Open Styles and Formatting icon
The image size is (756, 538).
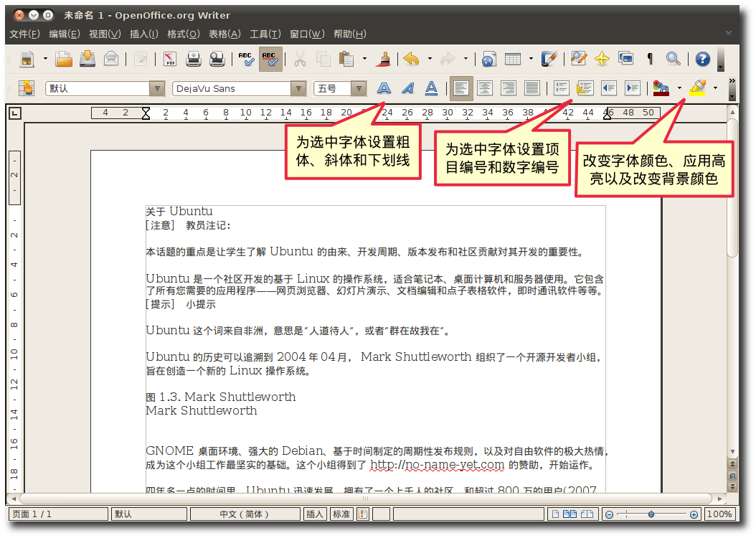(27, 88)
